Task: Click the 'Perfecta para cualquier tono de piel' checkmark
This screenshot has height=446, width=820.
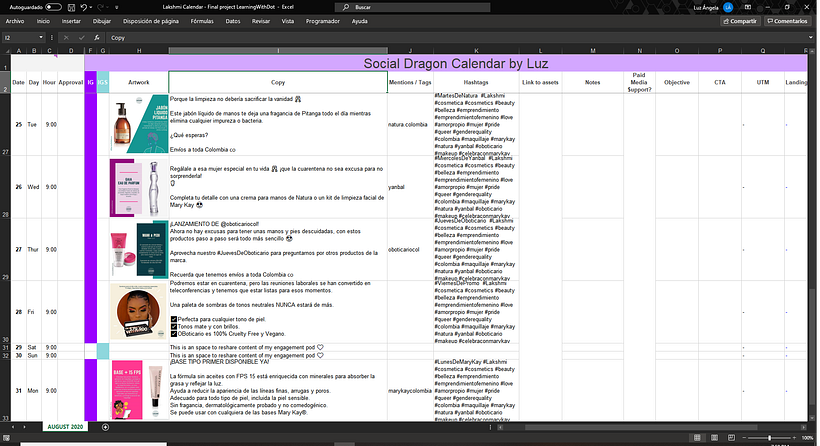Action: point(174,319)
